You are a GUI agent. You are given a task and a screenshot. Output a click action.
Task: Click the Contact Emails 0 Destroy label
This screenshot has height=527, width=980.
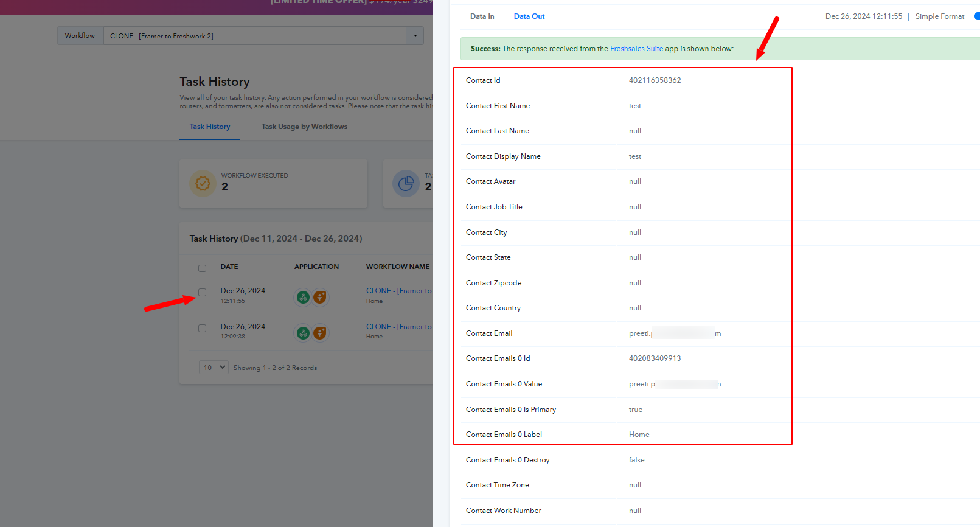508,460
